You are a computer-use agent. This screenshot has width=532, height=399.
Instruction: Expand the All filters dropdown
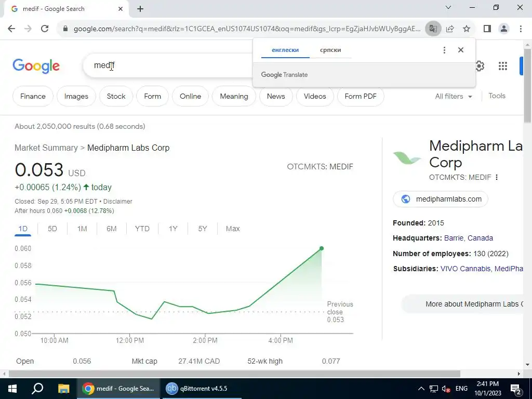(454, 96)
